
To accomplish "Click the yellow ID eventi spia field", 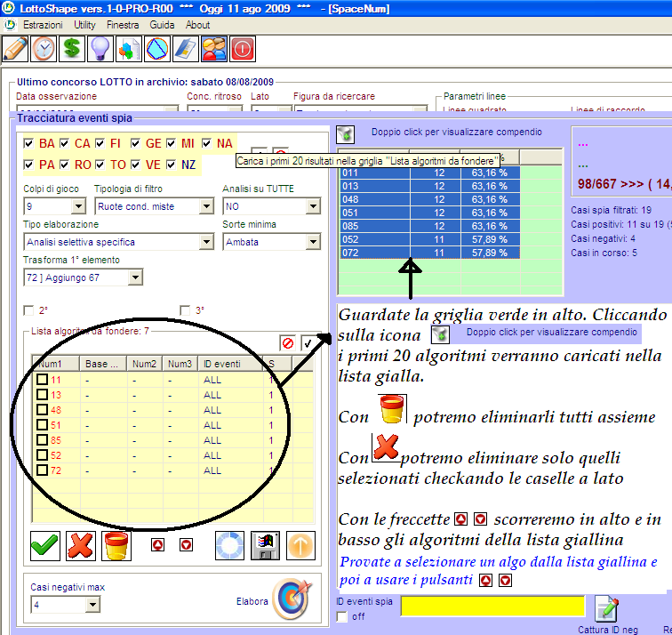I will (492, 606).
